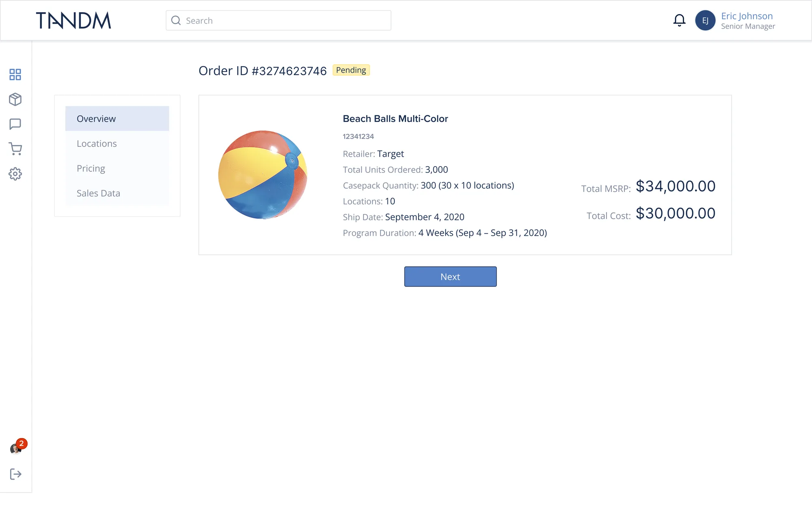Image resolution: width=812 pixels, height=508 pixels.
Task: Click the Eric Johnson profile name
Action: [747, 16]
